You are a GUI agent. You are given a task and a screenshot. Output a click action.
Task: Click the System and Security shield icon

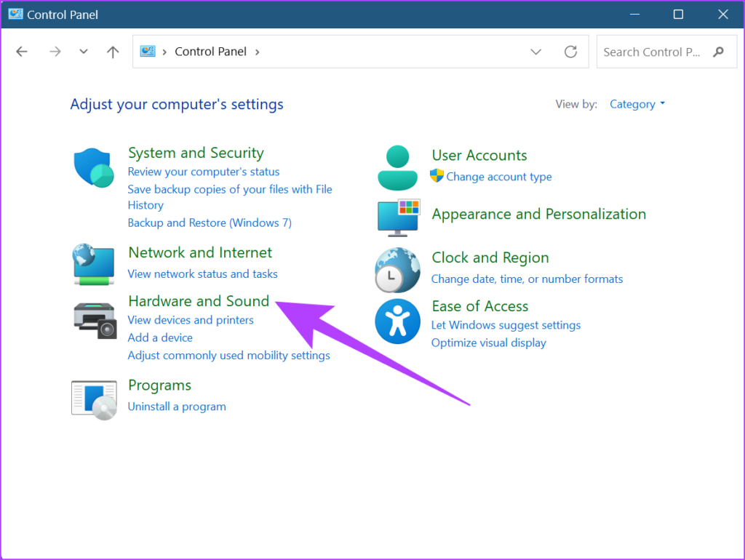(93, 167)
